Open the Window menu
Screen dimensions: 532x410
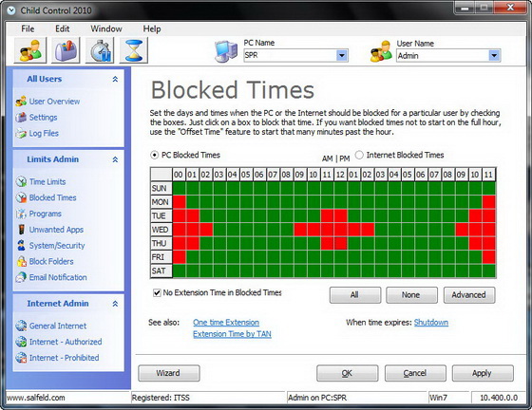(106, 28)
